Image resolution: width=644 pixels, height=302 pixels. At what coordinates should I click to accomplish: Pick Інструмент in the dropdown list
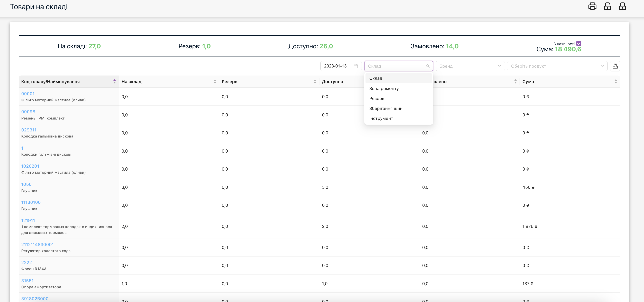(x=381, y=118)
